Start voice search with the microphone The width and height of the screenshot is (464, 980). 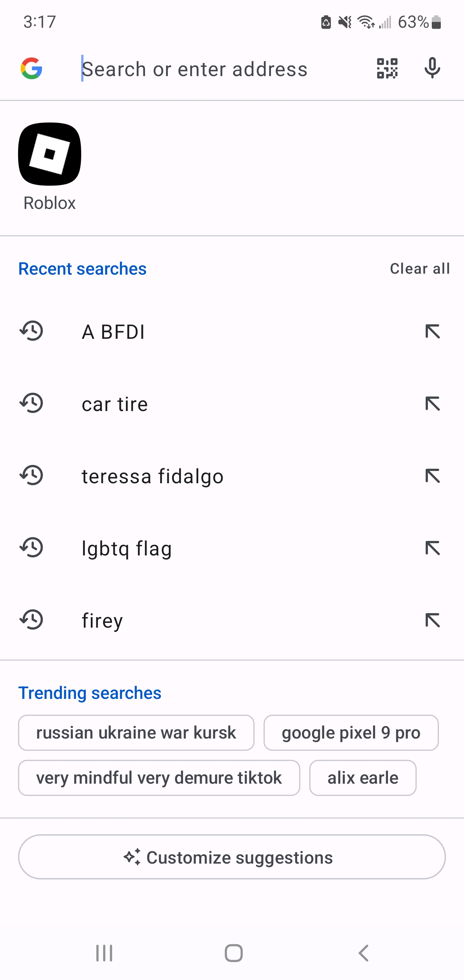click(x=432, y=69)
